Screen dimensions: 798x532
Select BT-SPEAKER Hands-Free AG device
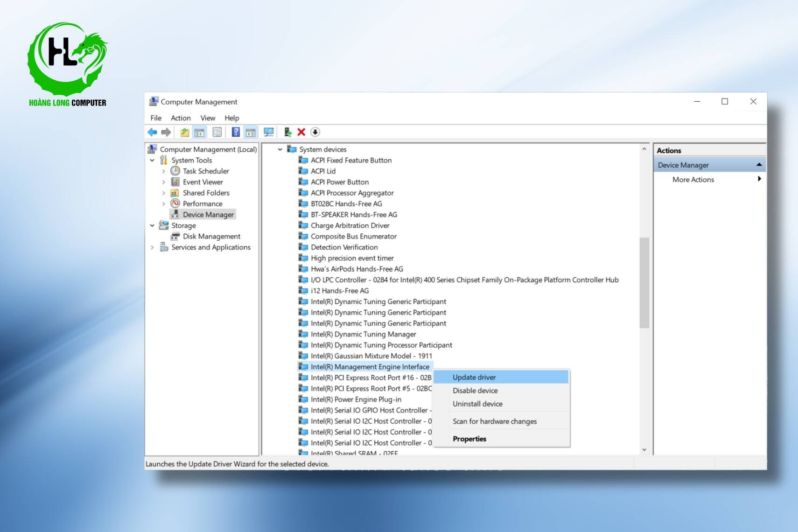coord(354,215)
